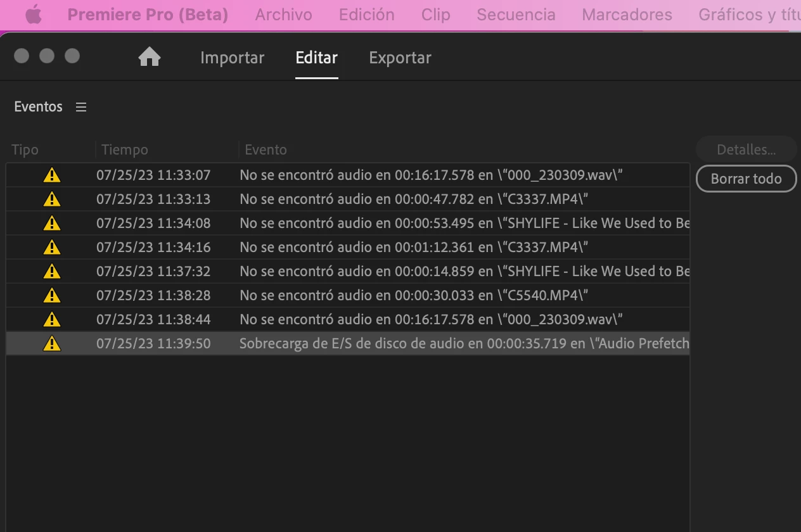Click warning icon of 11:34:08 event

point(52,223)
